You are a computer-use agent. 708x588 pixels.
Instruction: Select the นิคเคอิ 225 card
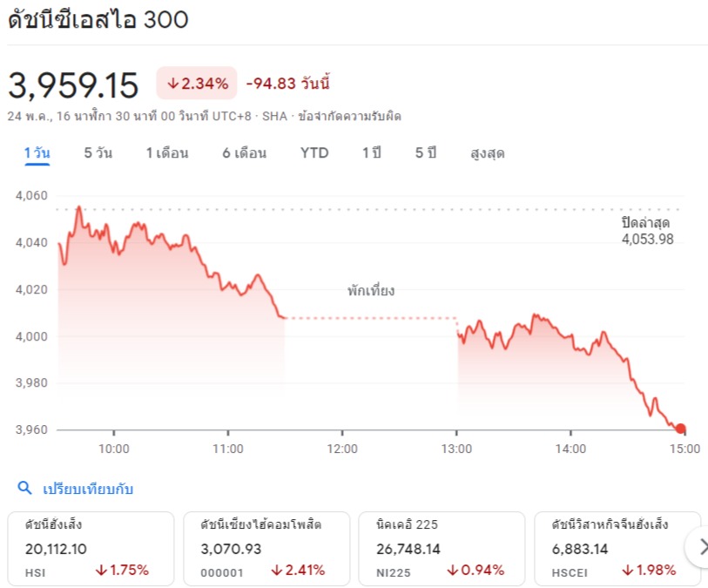pos(442,548)
